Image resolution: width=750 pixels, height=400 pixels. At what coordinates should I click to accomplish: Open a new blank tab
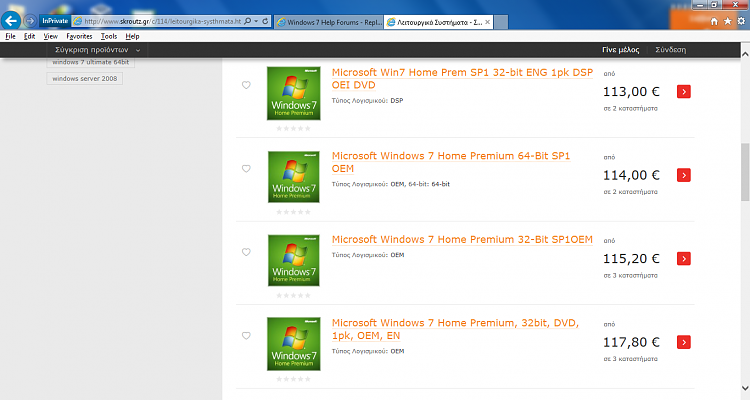click(501, 22)
